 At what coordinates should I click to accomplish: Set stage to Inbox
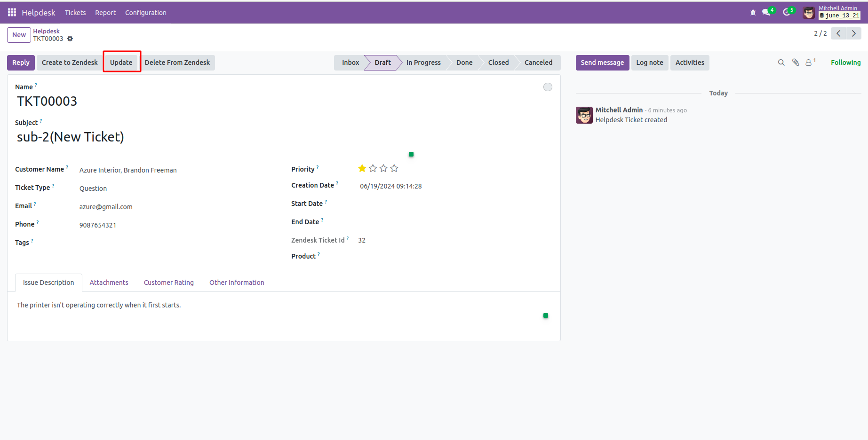[350, 63]
